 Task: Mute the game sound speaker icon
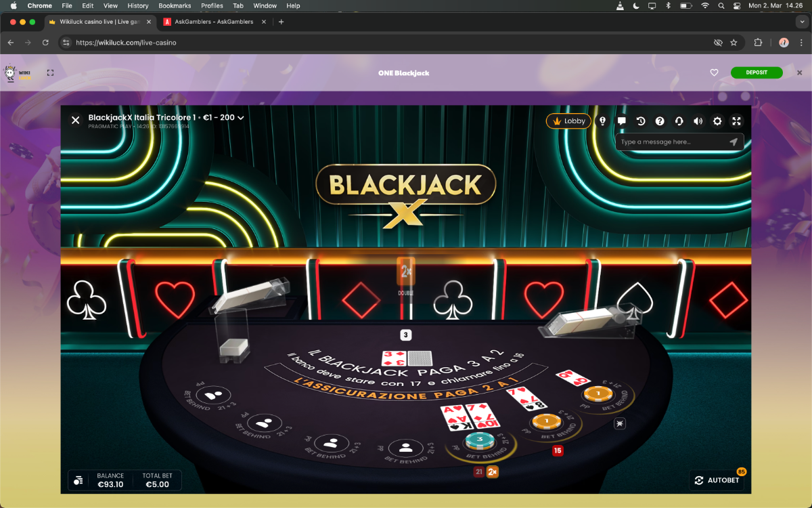tap(698, 121)
